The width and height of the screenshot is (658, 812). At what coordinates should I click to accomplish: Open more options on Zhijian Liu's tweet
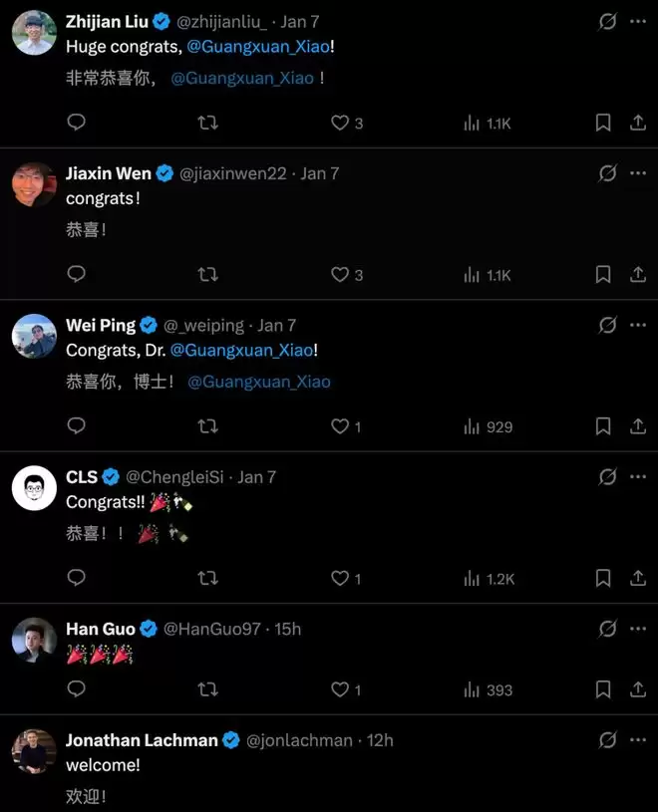(x=638, y=21)
